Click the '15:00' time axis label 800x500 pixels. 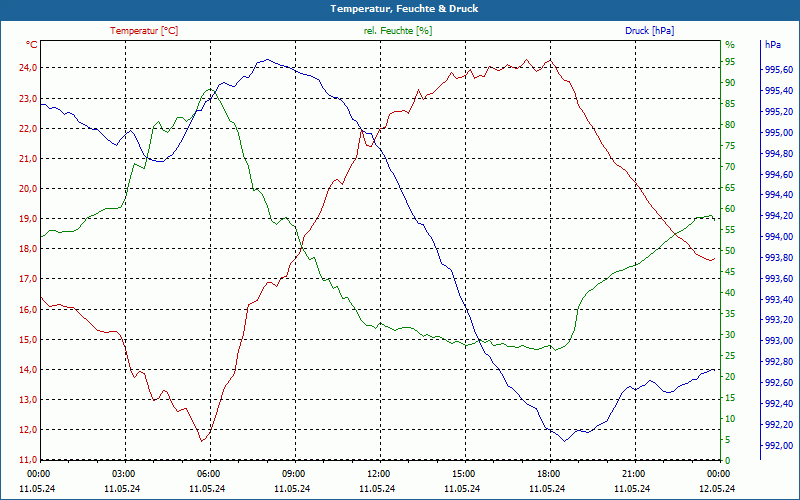(x=463, y=473)
